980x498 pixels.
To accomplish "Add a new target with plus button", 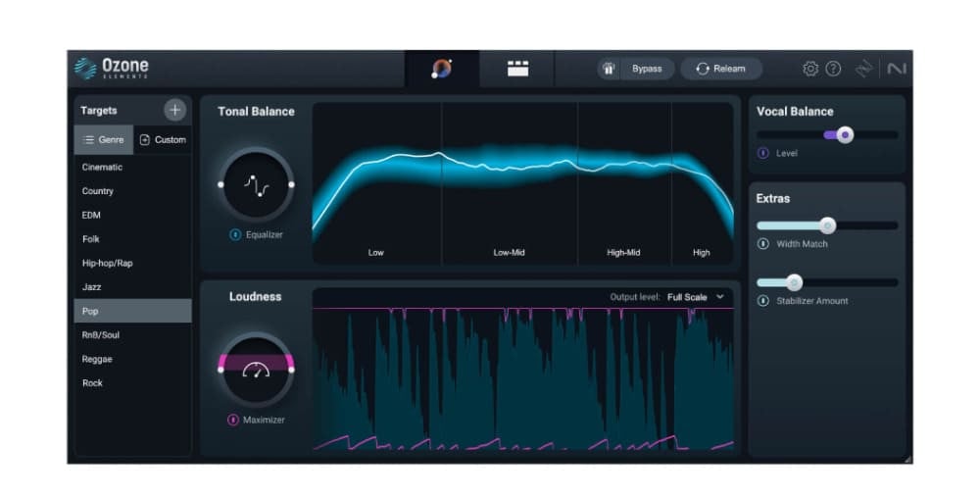I will 175,111.
